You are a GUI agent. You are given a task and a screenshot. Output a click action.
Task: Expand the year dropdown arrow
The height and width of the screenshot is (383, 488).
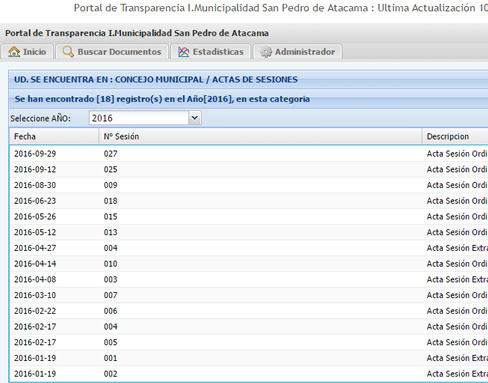195,118
